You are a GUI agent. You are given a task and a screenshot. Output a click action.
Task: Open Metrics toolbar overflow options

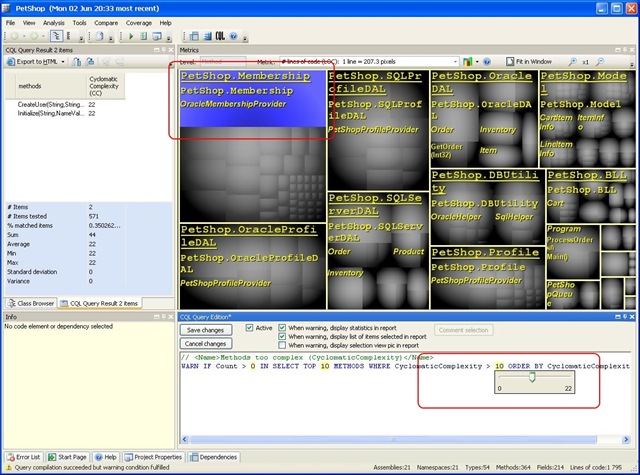tap(632, 64)
